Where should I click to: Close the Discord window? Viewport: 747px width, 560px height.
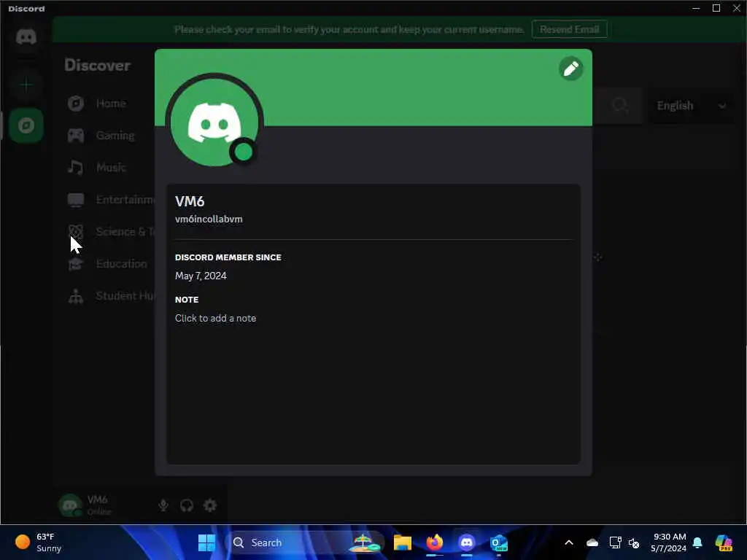(x=737, y=8)
